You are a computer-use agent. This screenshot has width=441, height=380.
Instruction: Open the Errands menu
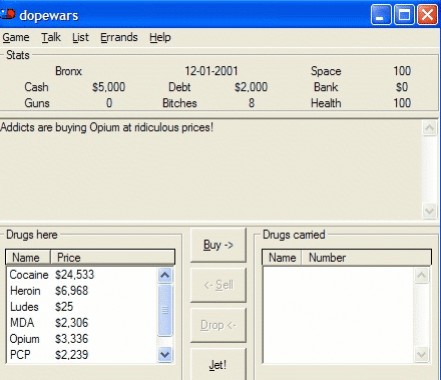click(x=119, y=37)
